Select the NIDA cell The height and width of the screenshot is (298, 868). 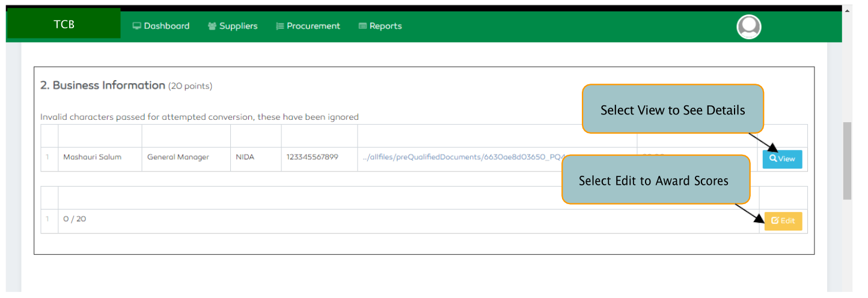(x=256, y=159)
